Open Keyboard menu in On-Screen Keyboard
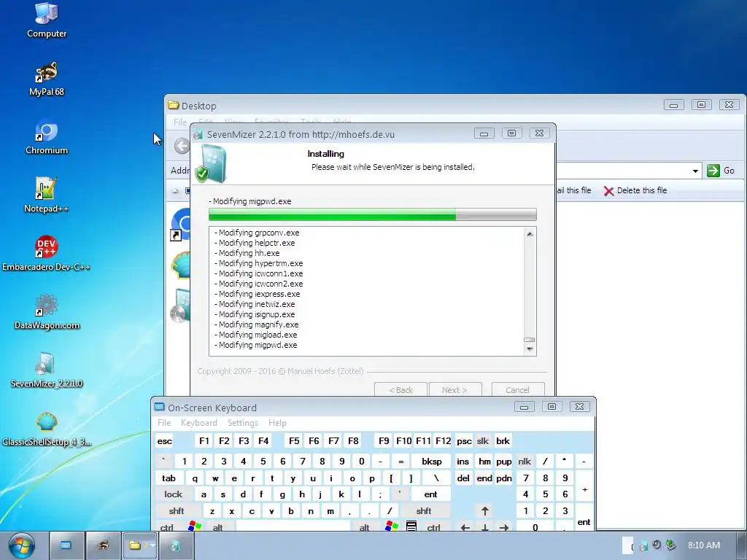 pyautogui.click(x=198, y=423)
